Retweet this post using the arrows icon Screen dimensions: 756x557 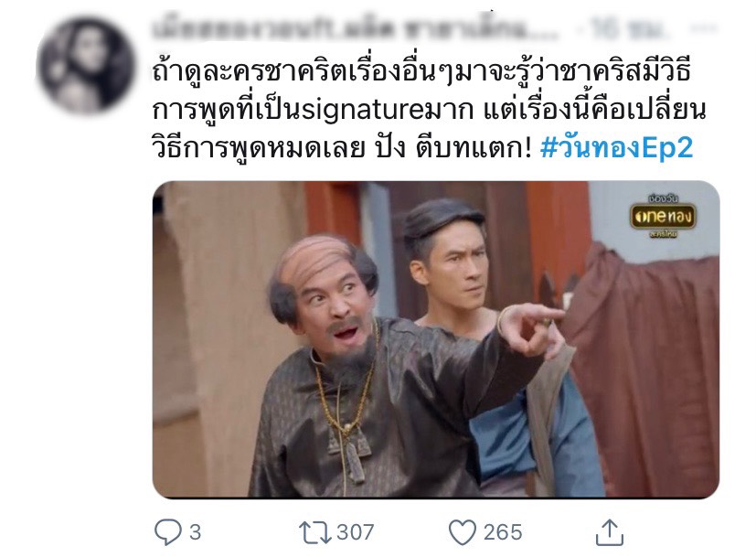click(x=314, y=532)
